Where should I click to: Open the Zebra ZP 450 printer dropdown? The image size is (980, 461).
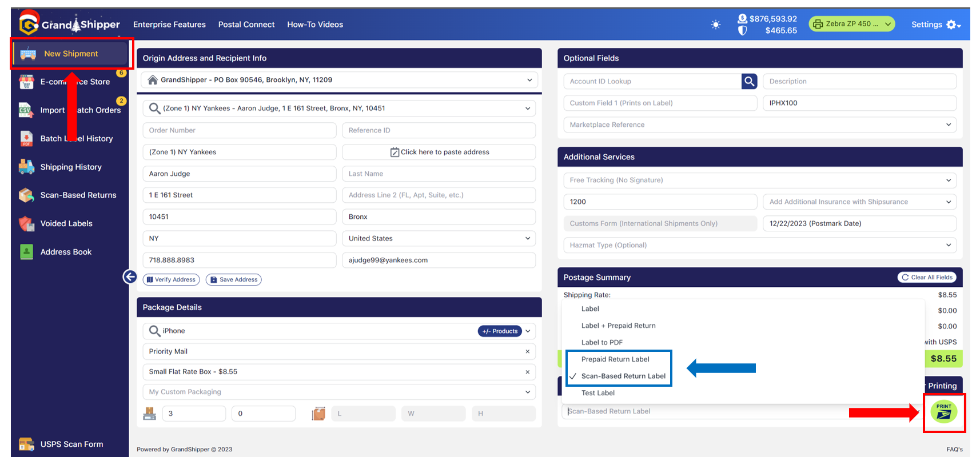click(x=852, y=24)
